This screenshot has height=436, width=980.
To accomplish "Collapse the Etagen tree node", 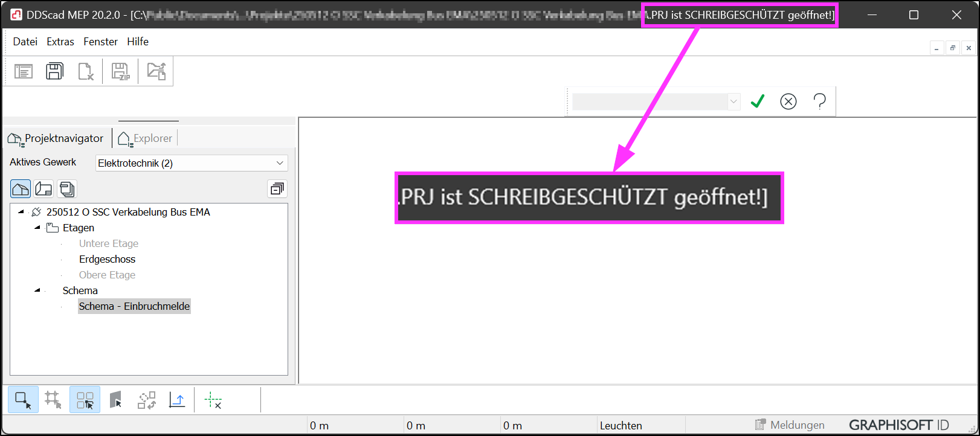I will (37, 228).
